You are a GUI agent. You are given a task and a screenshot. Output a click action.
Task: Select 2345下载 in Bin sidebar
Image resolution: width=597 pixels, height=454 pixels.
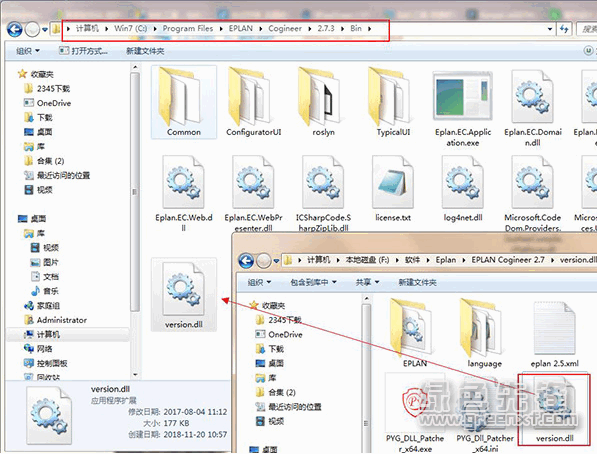pos(47,89)
